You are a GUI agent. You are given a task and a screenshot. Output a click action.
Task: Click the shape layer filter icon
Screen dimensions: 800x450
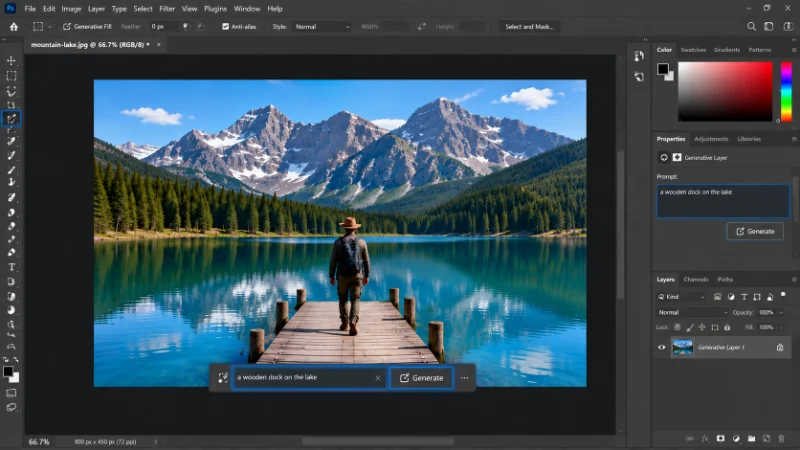(x=757, y=297)
